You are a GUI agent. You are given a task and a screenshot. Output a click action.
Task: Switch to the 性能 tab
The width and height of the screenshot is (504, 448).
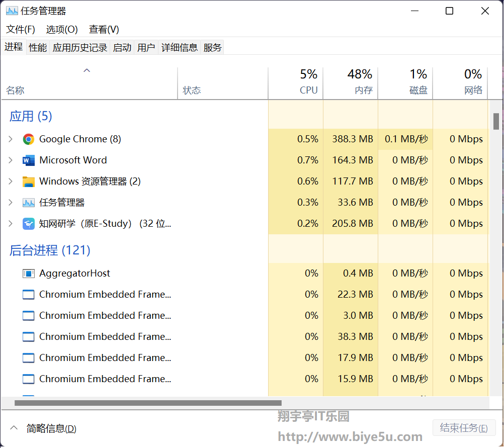tap(38, 48)
